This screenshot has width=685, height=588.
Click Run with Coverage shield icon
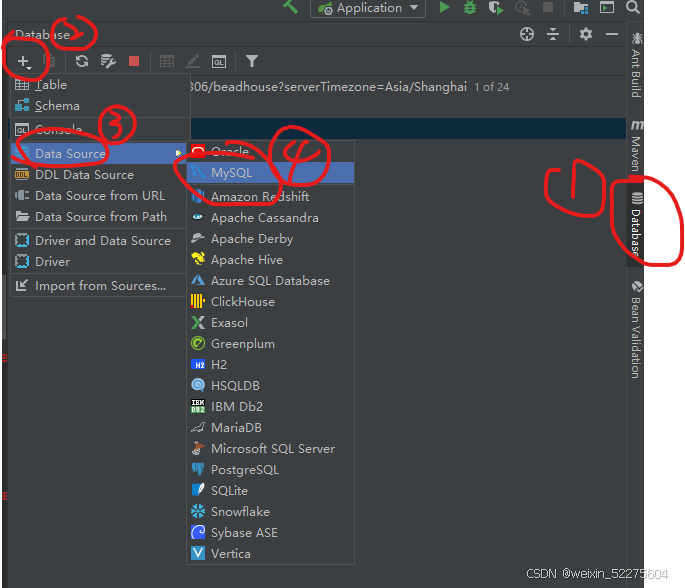pyautogui.click(x=496, y=7)
